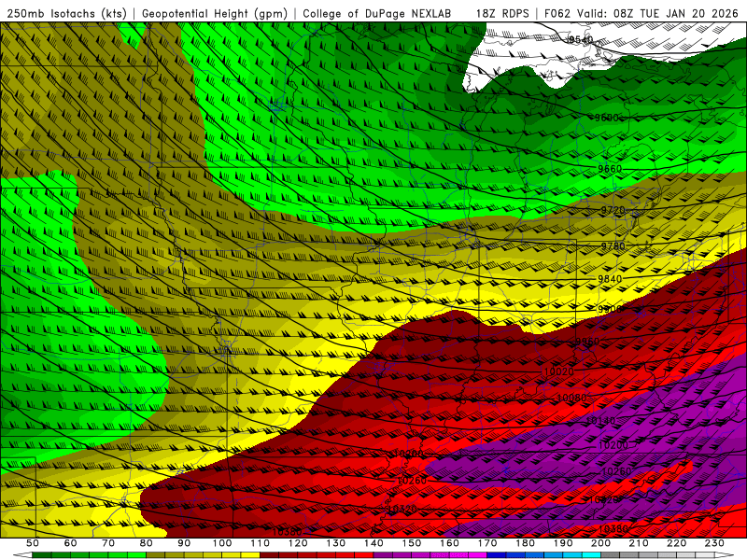
Task: Click the 50 value on the color scale
Action: pos(33,543)
